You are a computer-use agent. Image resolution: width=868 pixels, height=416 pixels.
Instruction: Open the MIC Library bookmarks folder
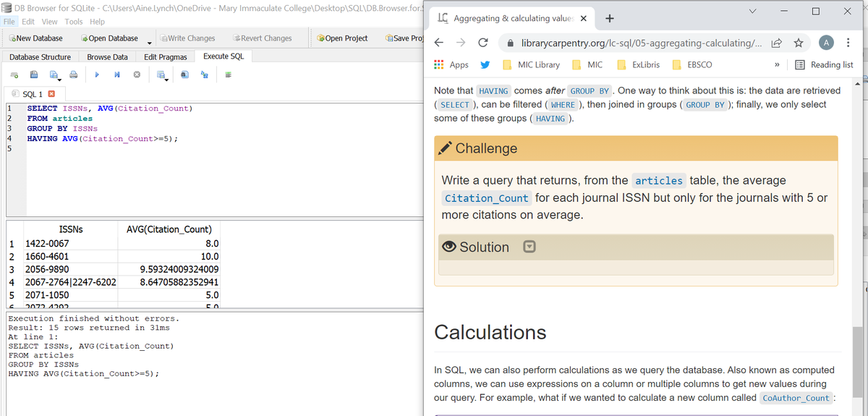(x=532, y=64)
